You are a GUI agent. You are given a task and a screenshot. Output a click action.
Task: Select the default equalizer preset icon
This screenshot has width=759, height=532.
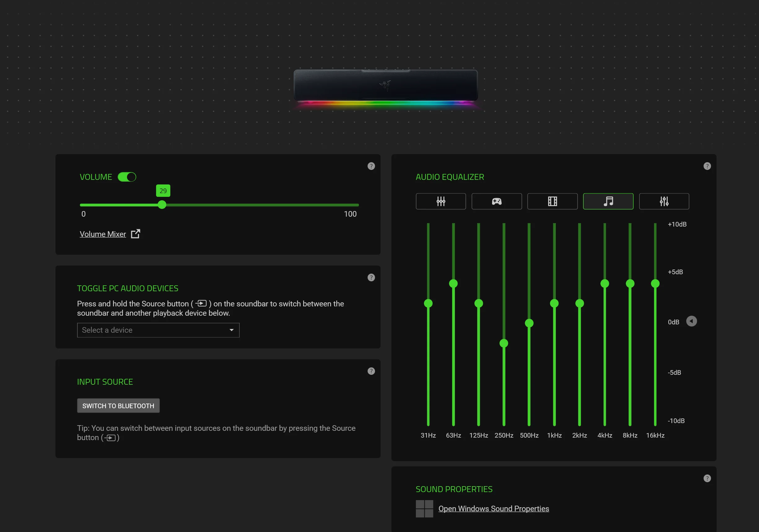441,201
